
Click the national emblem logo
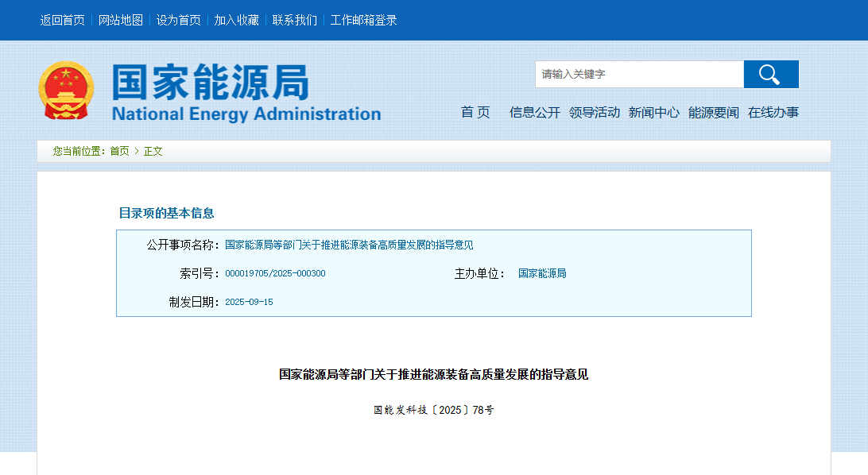coord(68,90)
